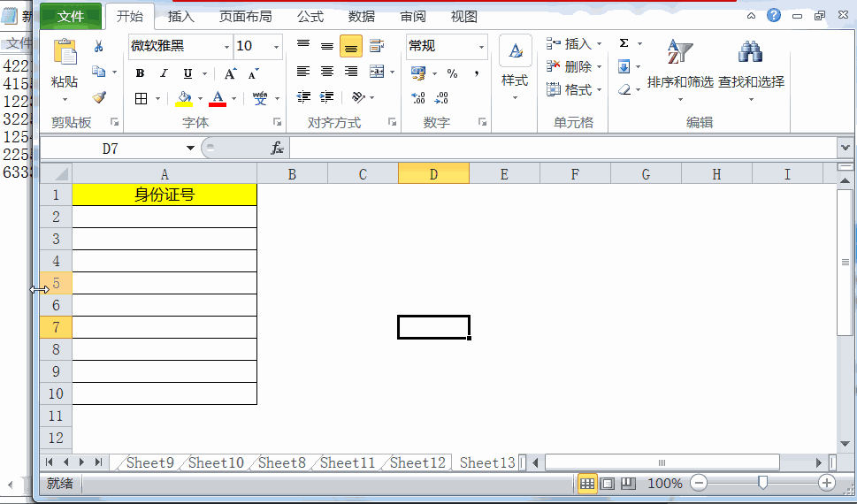Toggle wrap text icon
The image size is (857, 504).
pos(376,46)
